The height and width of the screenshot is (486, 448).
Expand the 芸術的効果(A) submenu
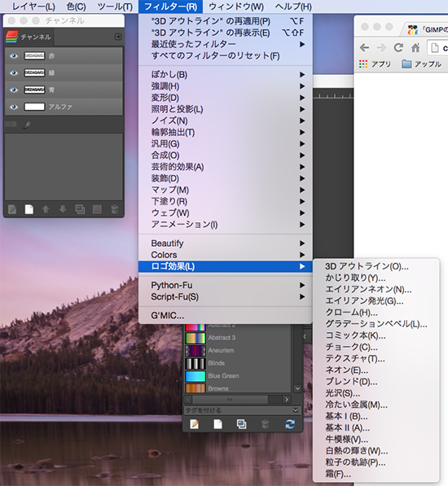pos(226,167)
